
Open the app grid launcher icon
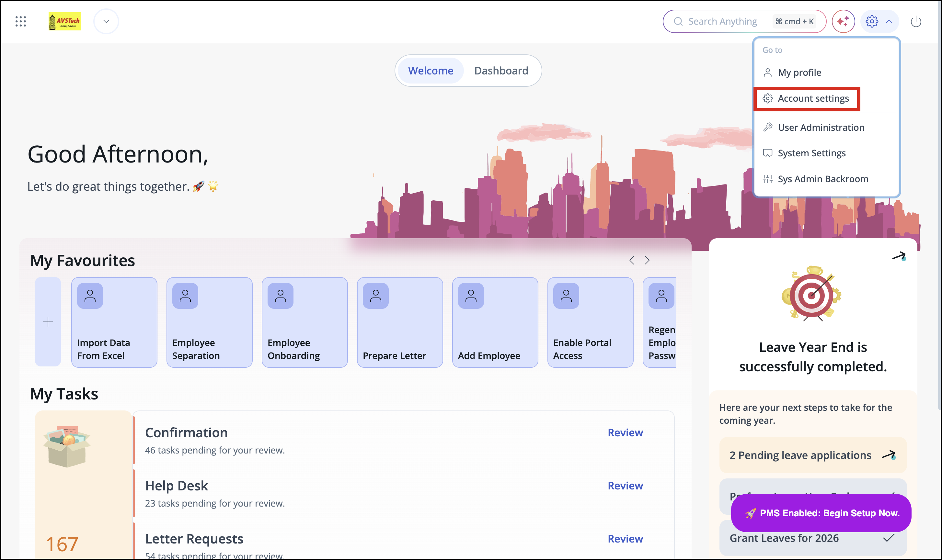[x=21, y=21]
